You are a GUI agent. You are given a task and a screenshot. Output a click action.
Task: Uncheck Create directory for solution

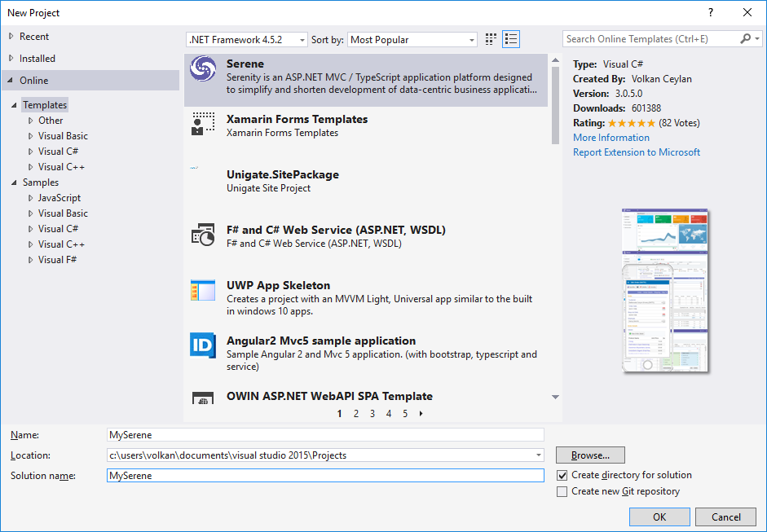click(562, 475)
